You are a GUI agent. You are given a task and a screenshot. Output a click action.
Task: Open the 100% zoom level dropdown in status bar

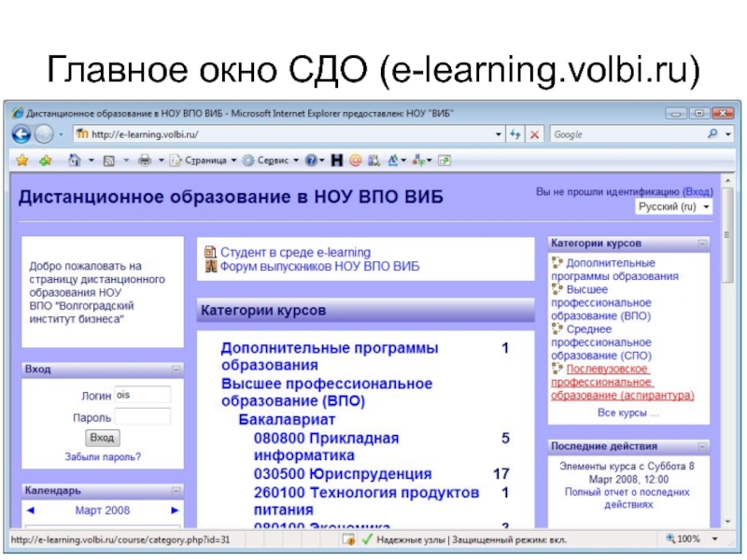715,539
